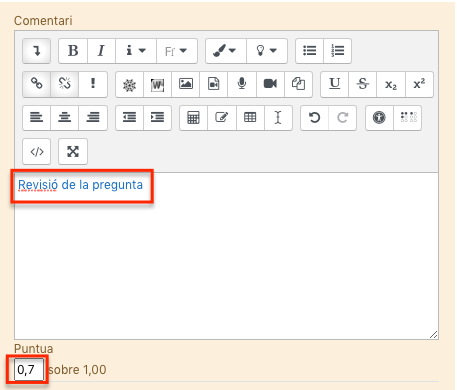Click the 'Puntua' label
The height and width of the screenshot is (390, 457).
click(x=33, y=349)
